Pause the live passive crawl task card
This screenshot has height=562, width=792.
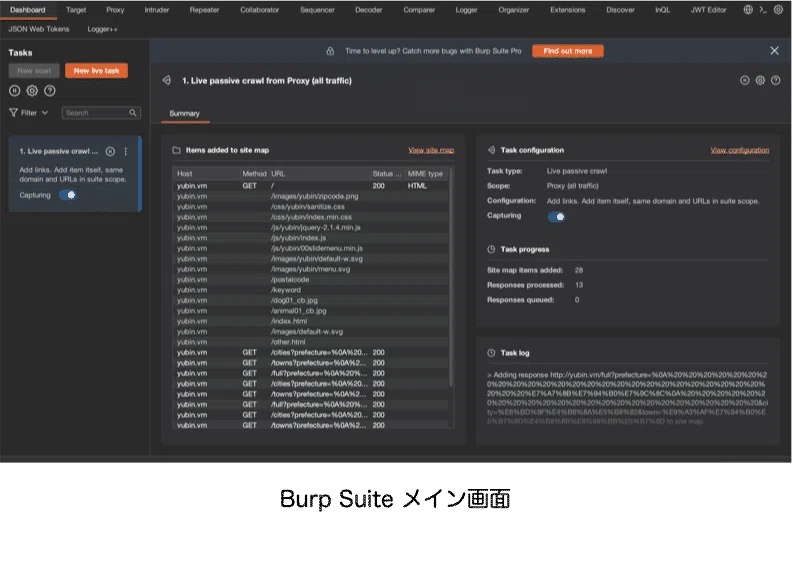click(110, 151)
